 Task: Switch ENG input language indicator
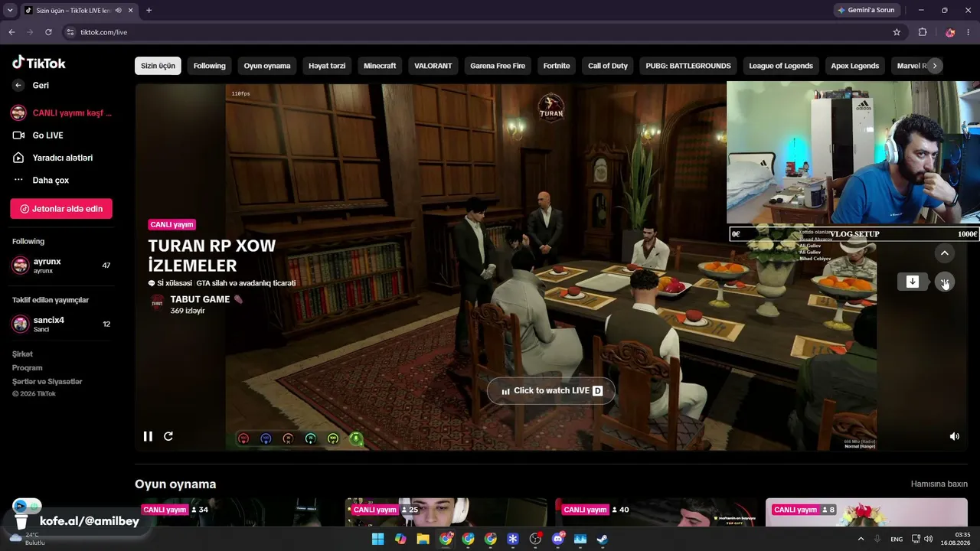(897, 539)
